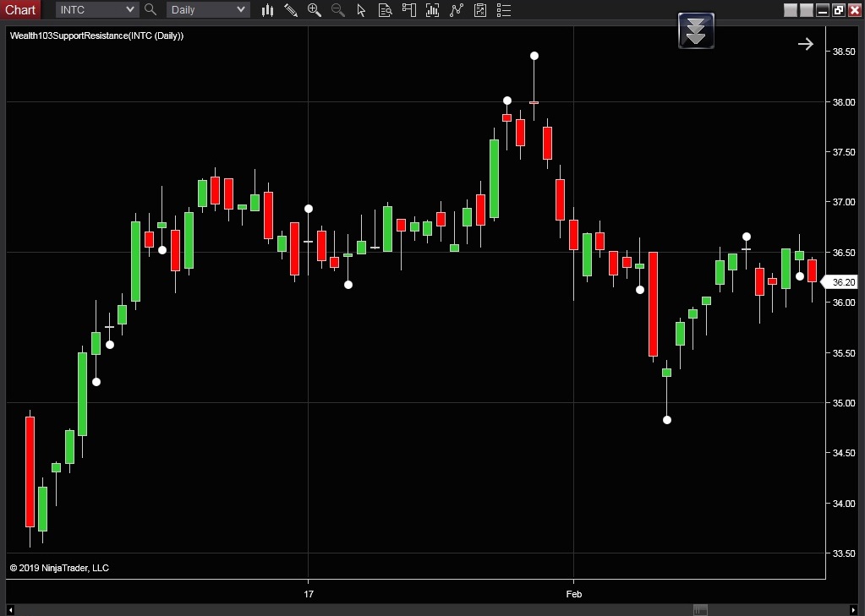The image size is (865, 616).
Task: Open the data box icon
Action: point(386,10)
